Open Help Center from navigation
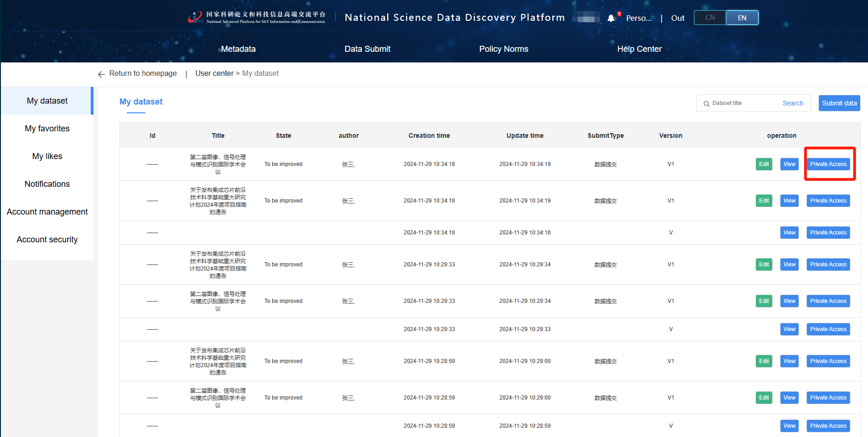This screenshot has width=868, height=437. pyautogui.click(x=639, y=49)
